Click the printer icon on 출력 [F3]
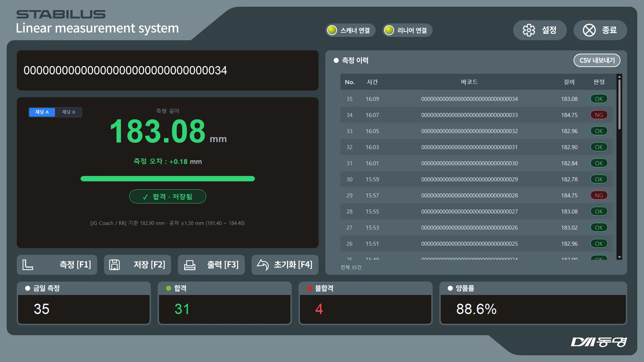 tap(190, 265)
